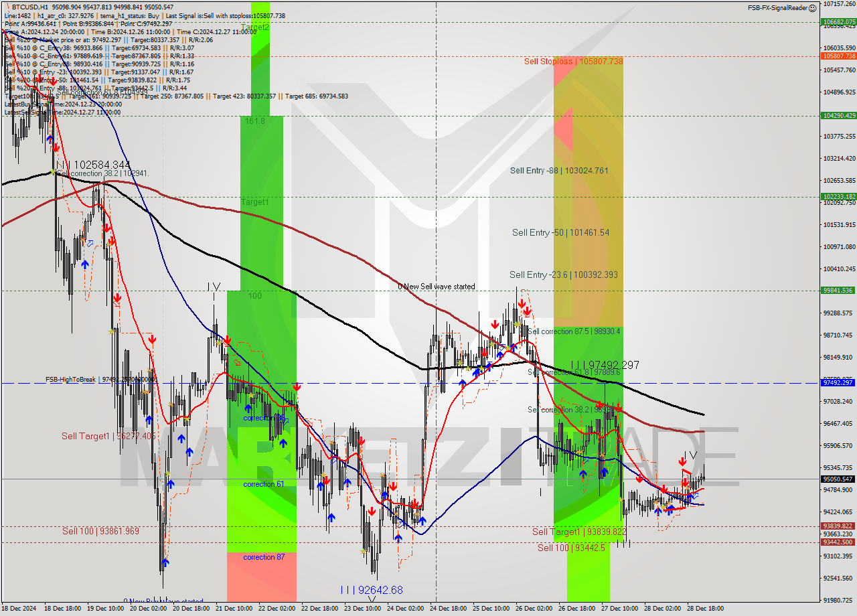857x616 pixels.
Task: Select the 'Sell correction 87.5 | 98930.4' label
Action: point(574,331)
